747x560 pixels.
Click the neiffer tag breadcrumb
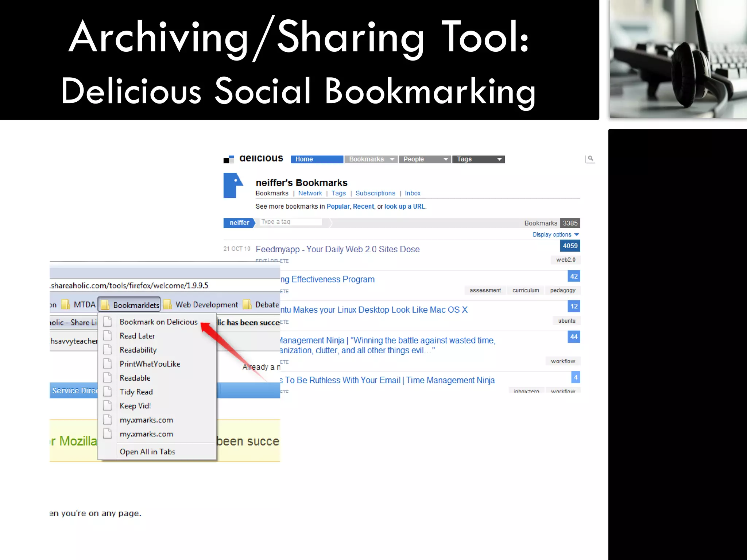tap(239, 223)
